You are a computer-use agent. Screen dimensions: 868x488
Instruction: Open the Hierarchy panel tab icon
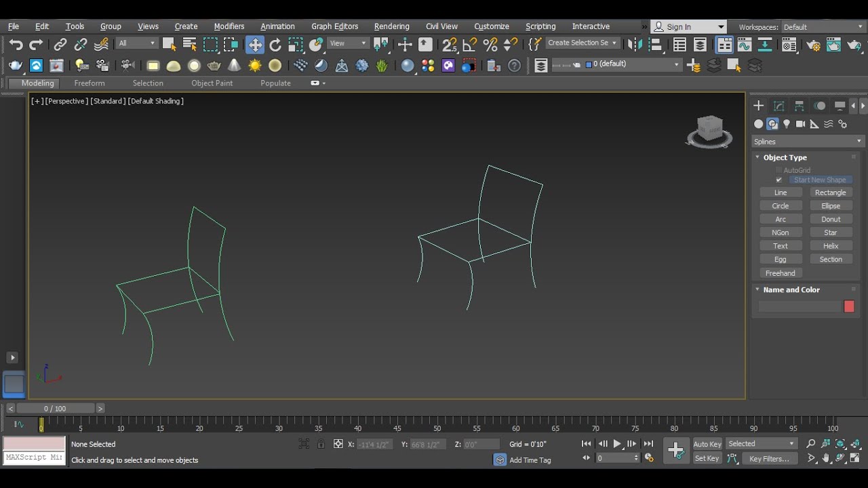tap(800, 106)
